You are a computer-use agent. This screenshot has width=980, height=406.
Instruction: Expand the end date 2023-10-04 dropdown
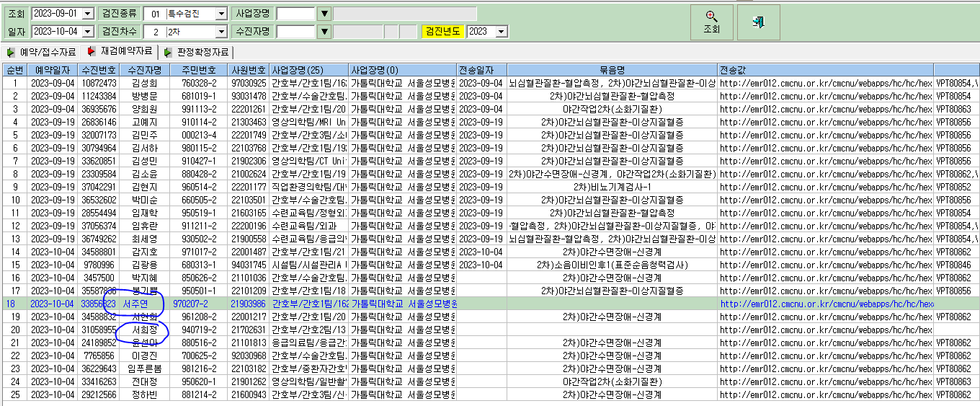tap(88, 31)
